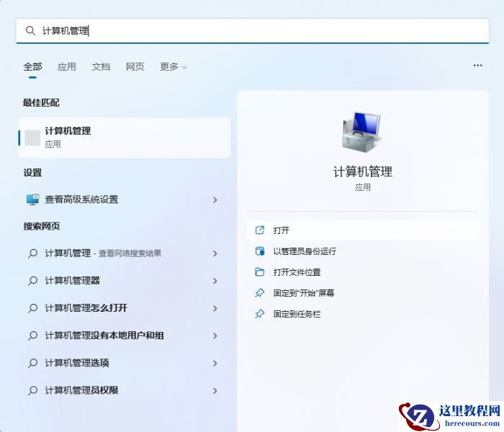Open the three-dot options menu
The height and width of the screenshot is (432, 504).
pyautogui.click(x=477, y=66)
